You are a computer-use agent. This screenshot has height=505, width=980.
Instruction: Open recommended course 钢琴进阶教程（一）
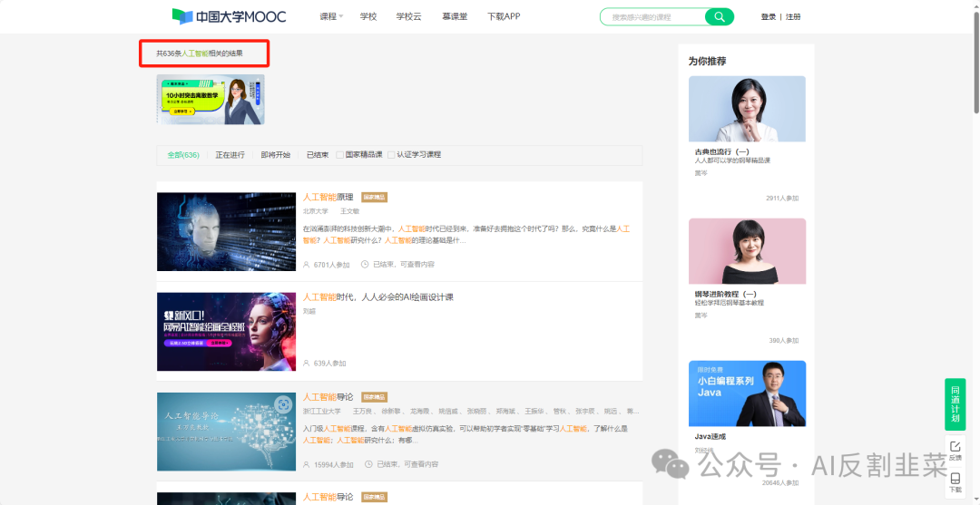726,294
